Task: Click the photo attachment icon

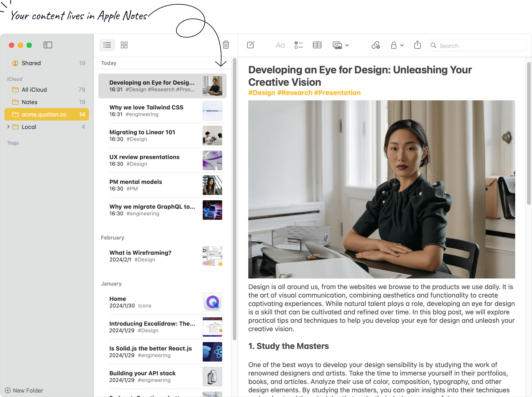Action: [x=337, y=45]
